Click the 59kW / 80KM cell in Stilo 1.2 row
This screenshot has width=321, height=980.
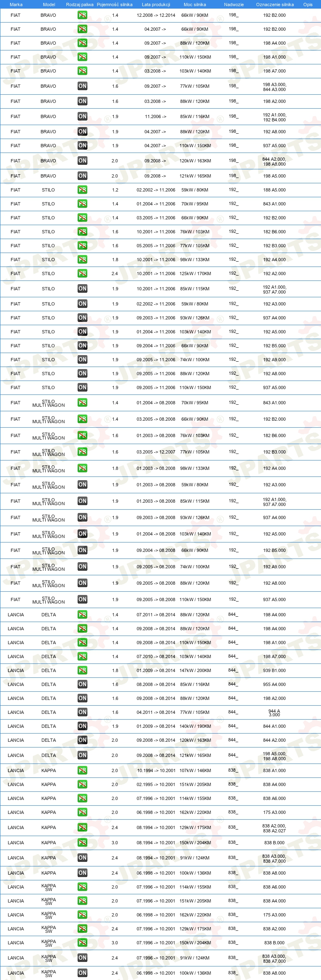pyautogui.click(x=195, y=190)
